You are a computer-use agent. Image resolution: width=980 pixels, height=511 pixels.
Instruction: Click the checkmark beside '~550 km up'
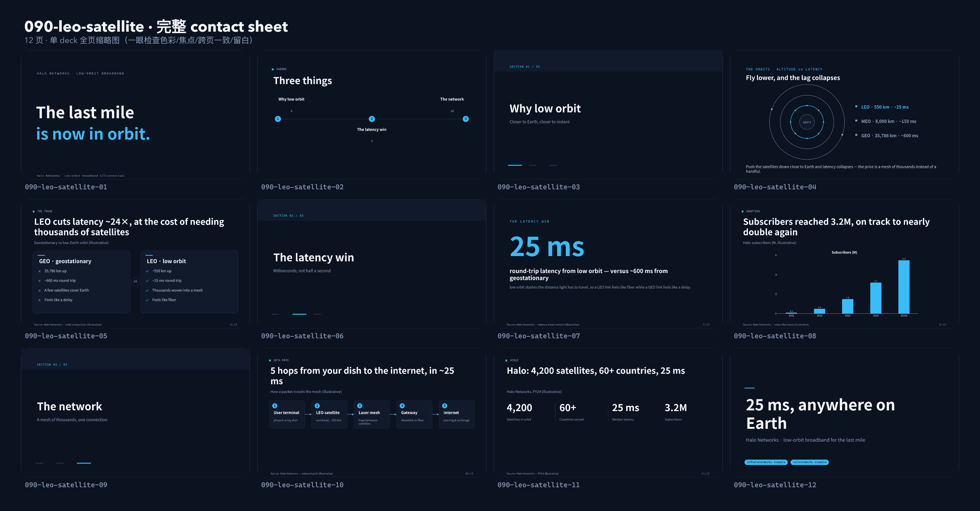[x=147, y=271]
